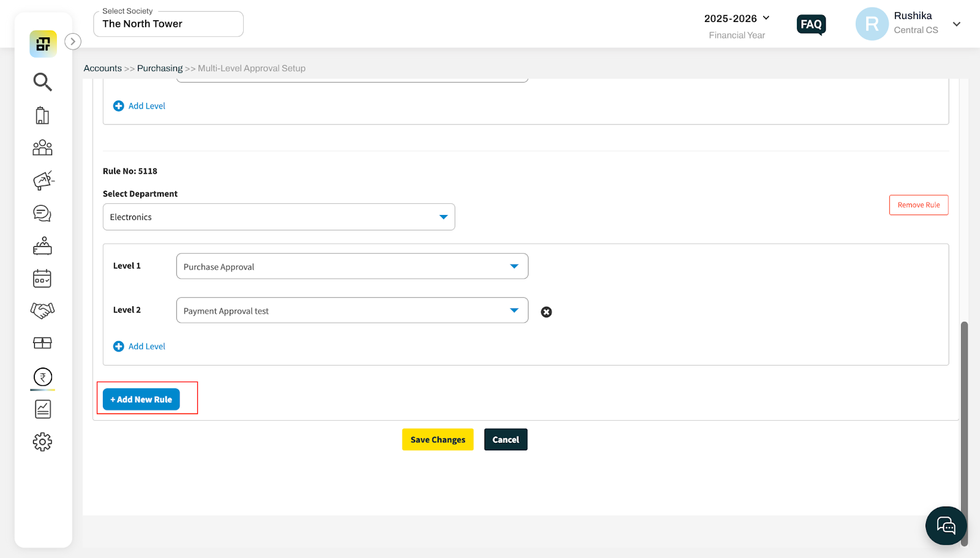Go to Purchasing in breadcrumb
This screenshot has height=558, width=980.
160,68
